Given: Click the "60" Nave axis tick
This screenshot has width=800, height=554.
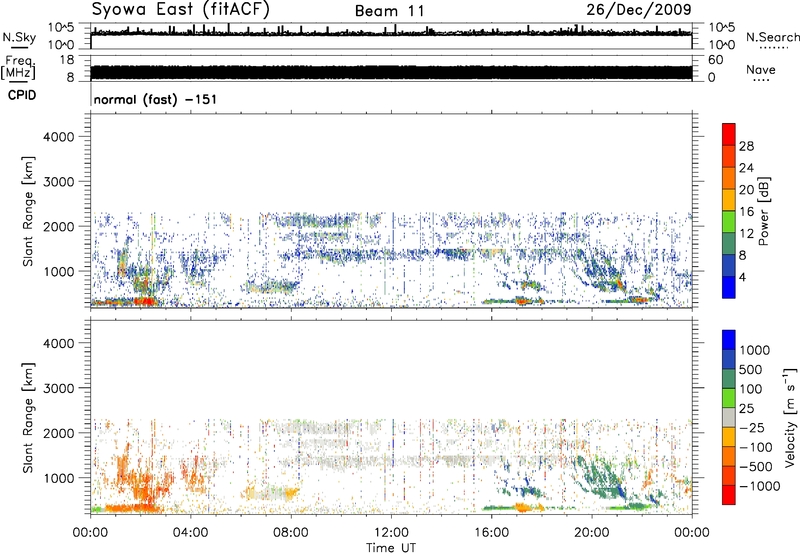Looking at the screenshot, I should 716,60.
